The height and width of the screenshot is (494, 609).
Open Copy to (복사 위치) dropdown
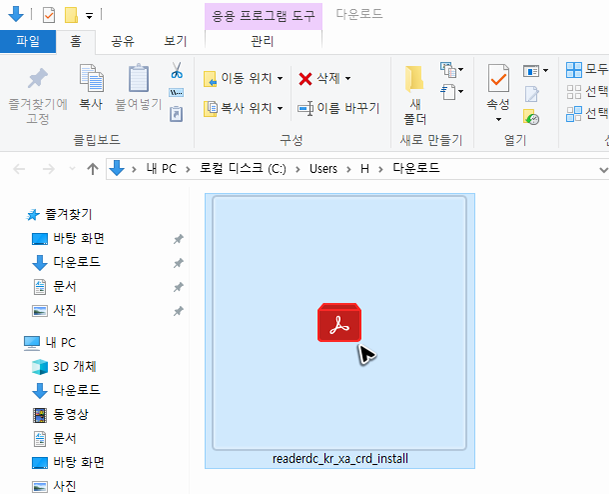click(x=243, y=108)
